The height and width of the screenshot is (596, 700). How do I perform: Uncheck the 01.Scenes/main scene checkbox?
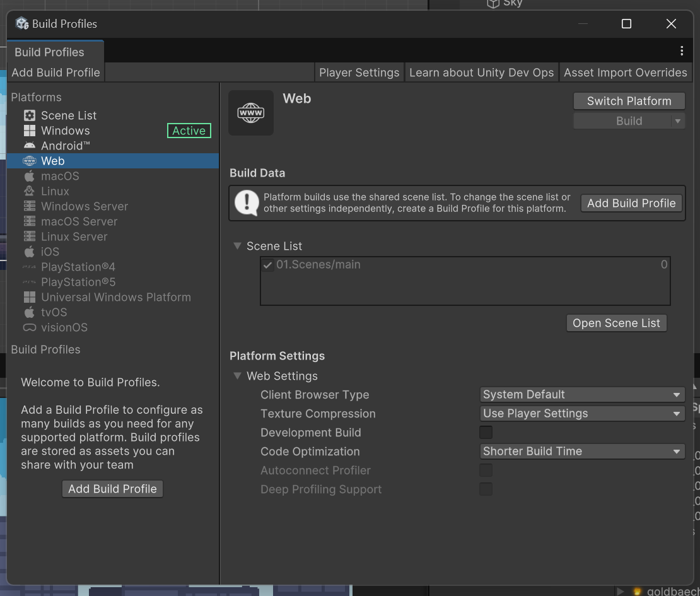(267, 265)
